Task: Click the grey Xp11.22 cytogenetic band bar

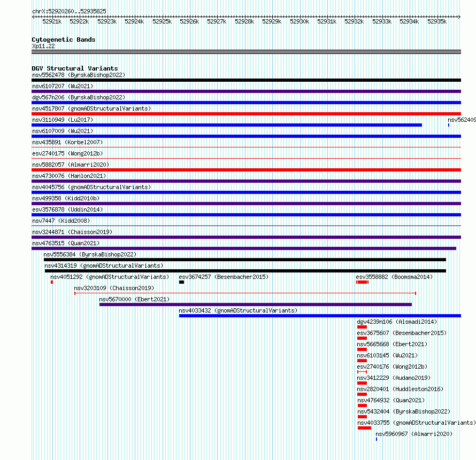Action: tap(246, 52)
